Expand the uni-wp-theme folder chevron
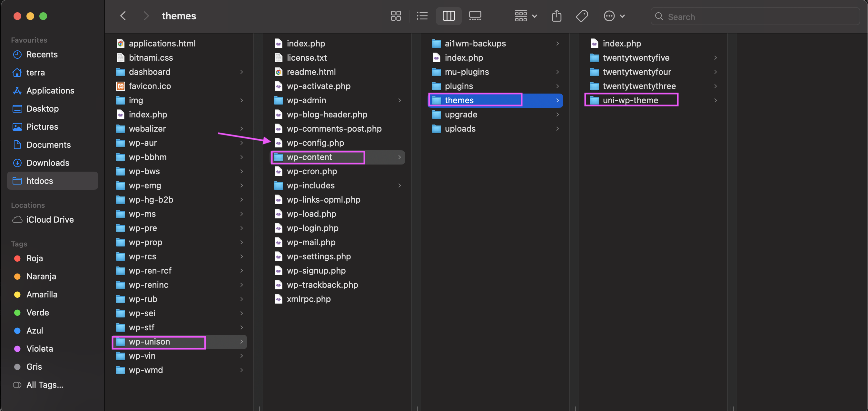The image size is (868, 411). (x=715, y=100)
